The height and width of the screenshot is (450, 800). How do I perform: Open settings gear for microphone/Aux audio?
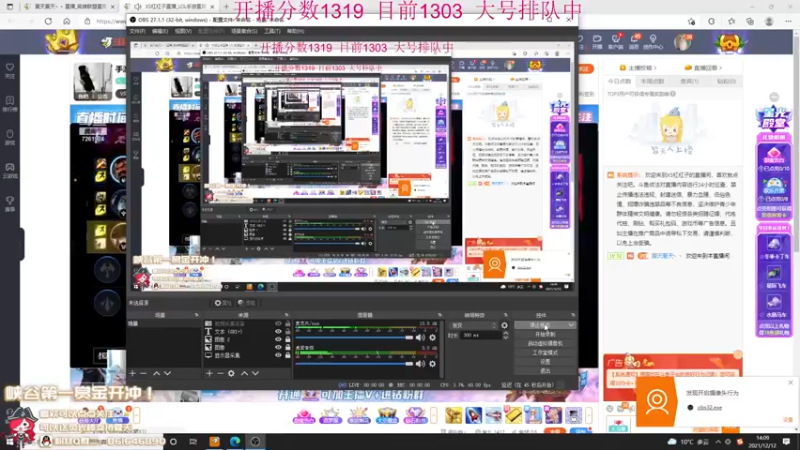[x=433, y=337]
